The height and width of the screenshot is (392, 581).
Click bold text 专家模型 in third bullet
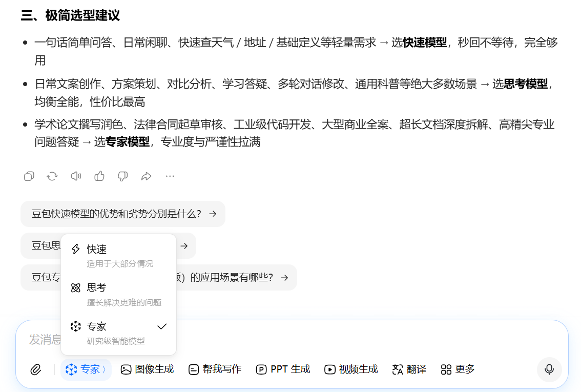coord(128,142)
